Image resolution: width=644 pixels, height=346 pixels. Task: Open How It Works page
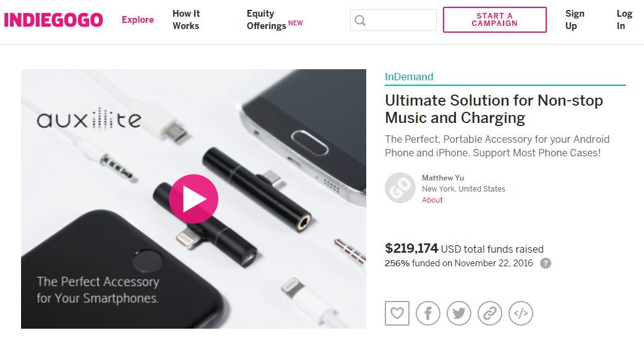[186, 20]
